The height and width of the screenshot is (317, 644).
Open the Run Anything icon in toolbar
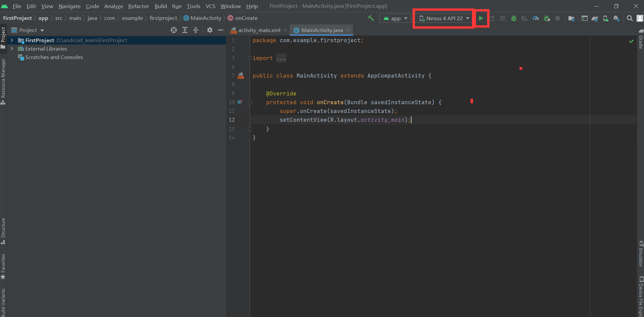[x=584, y=18]
